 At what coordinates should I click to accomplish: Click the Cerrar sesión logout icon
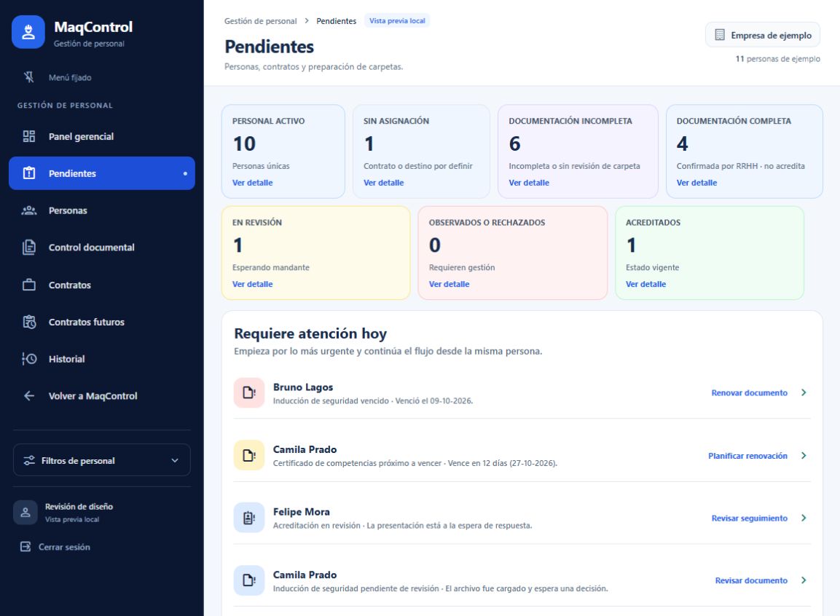point(25,546)
